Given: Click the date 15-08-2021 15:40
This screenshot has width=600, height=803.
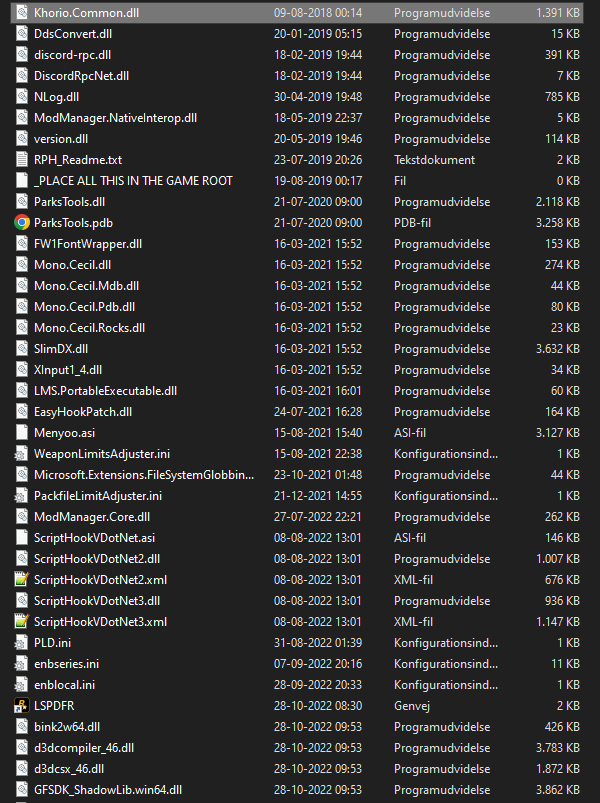Looking at the screenshot, I should click(x=318, y=433).
